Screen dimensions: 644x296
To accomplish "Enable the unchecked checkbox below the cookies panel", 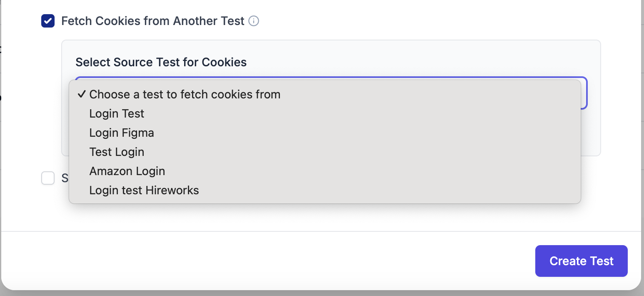I will click(48, 178).
